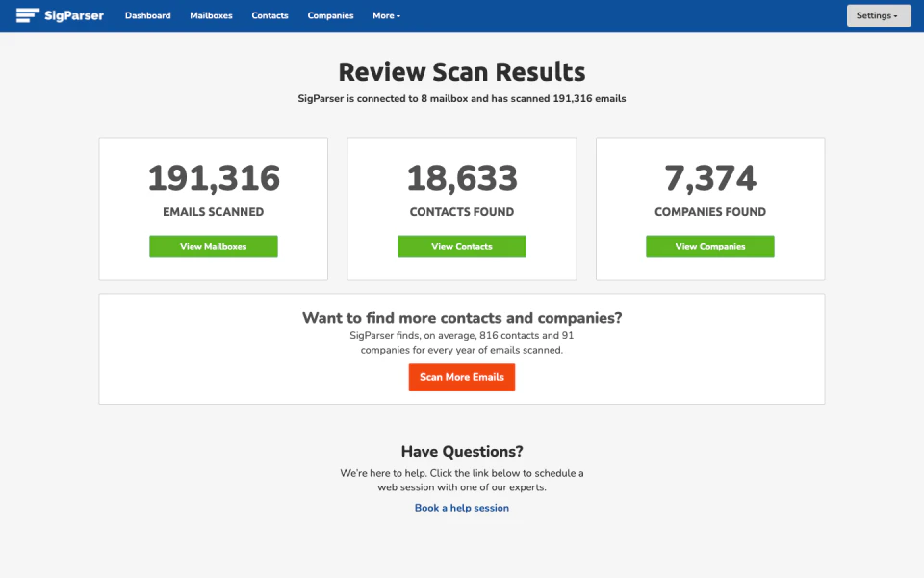This screenshot has height=578, width=924.
Task: Open the Contacts page
Action: [x=269, y=15]
